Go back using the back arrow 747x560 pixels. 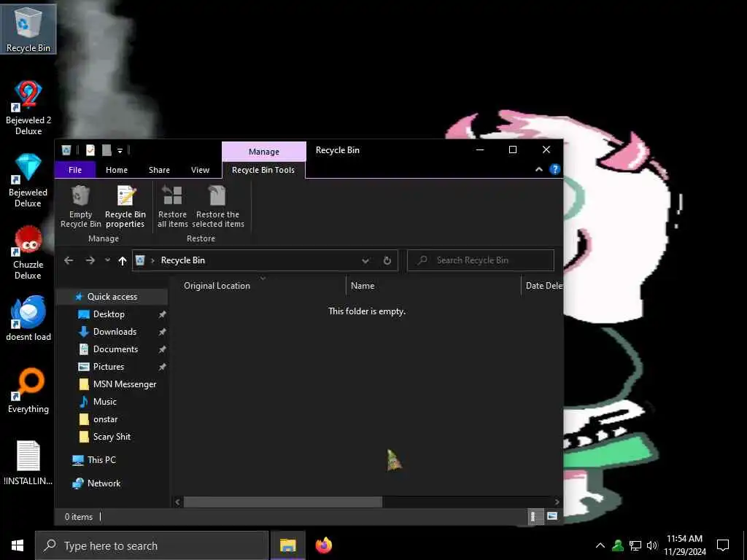pos(69,260)
